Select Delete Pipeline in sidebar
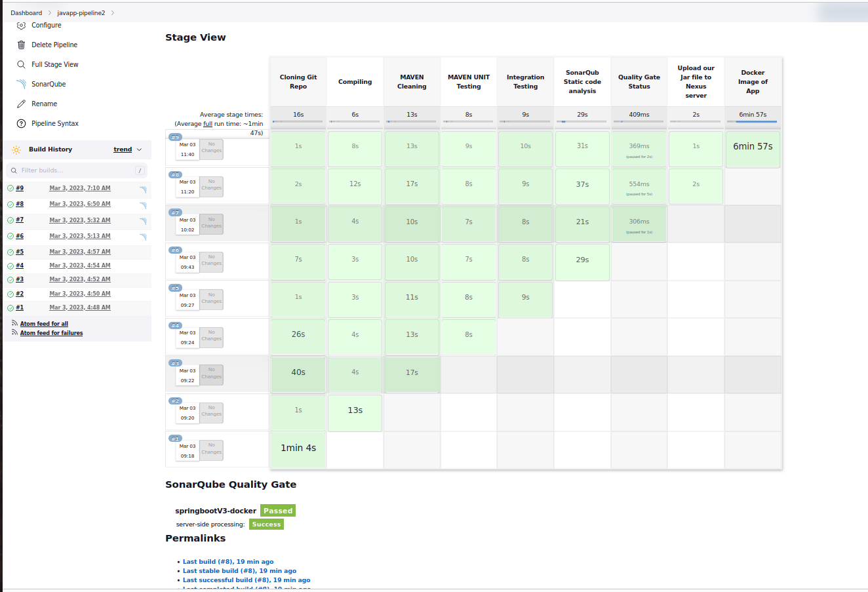This screenshot has height=592, width=868. [x=54, y=45]
